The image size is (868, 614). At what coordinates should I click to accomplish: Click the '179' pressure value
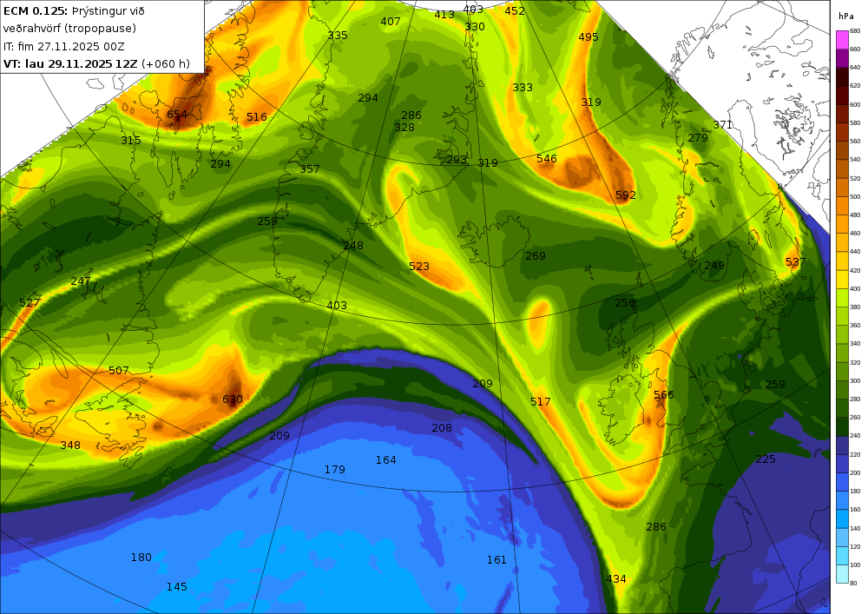(335, 470)
